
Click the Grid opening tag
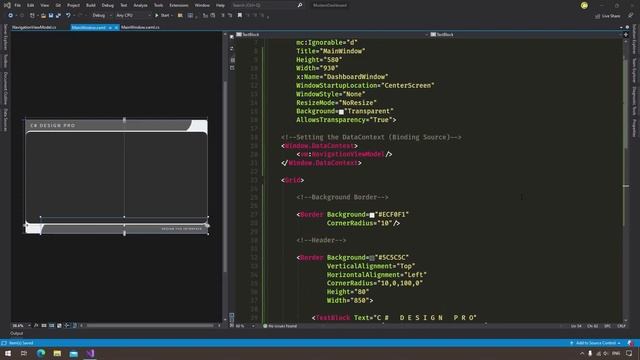tap(292, 180)
